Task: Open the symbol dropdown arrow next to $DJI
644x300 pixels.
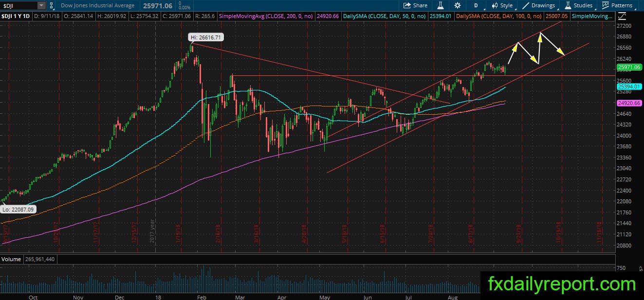Action: tap(41, 5)
